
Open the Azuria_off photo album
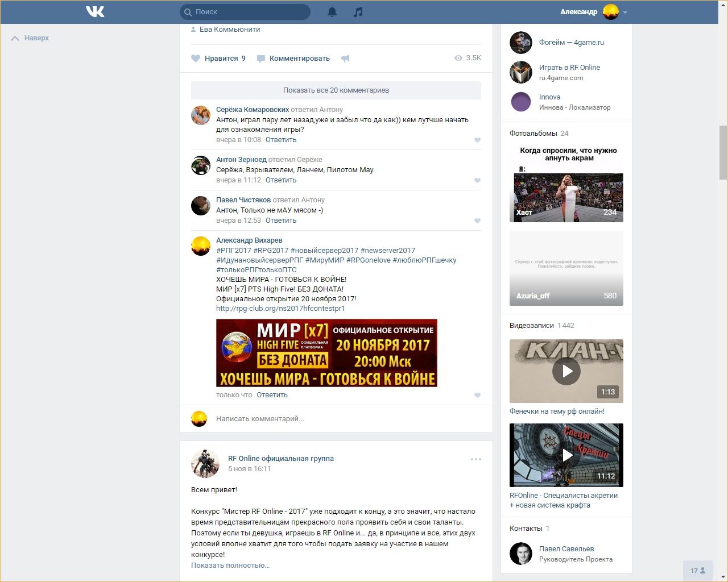[566, 268]
